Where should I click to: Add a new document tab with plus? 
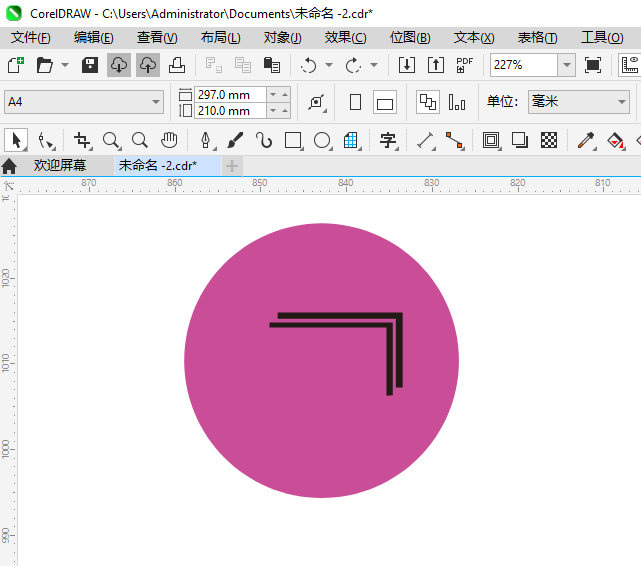pos(232,166)
